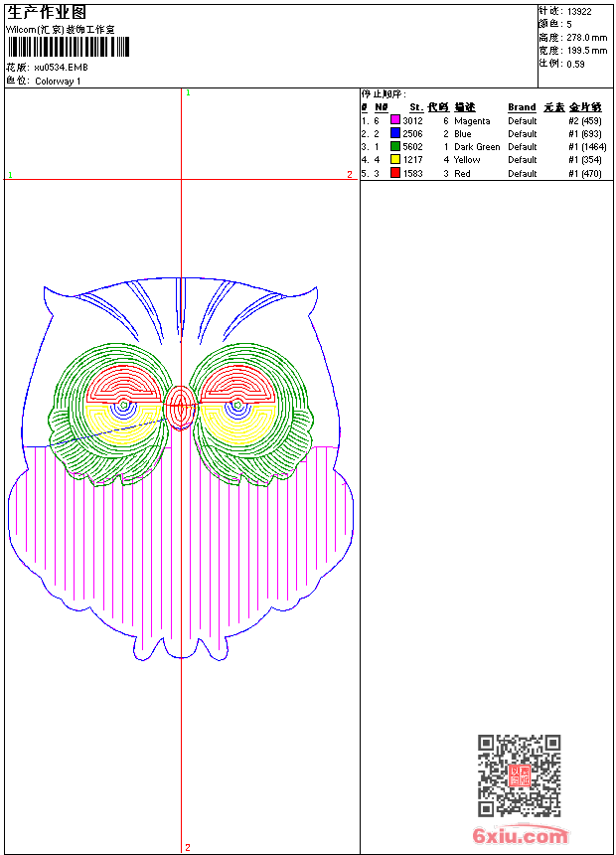Select the file name xu0534.EMB
616x855 pixels.
click(61, 68)
